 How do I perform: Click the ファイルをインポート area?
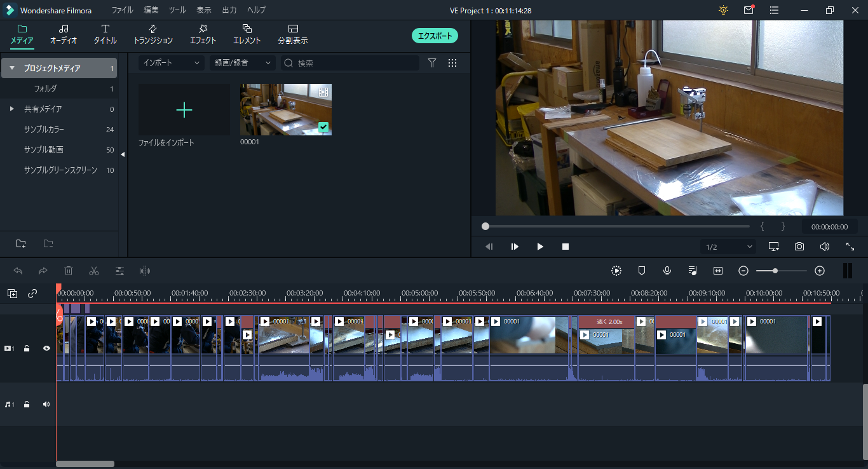tap(184, 110)
